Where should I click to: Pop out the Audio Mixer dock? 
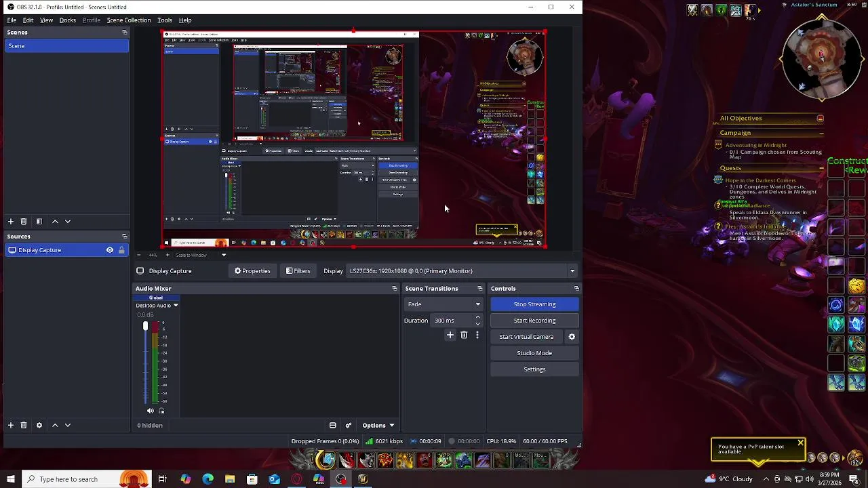[x=395, y=289]
